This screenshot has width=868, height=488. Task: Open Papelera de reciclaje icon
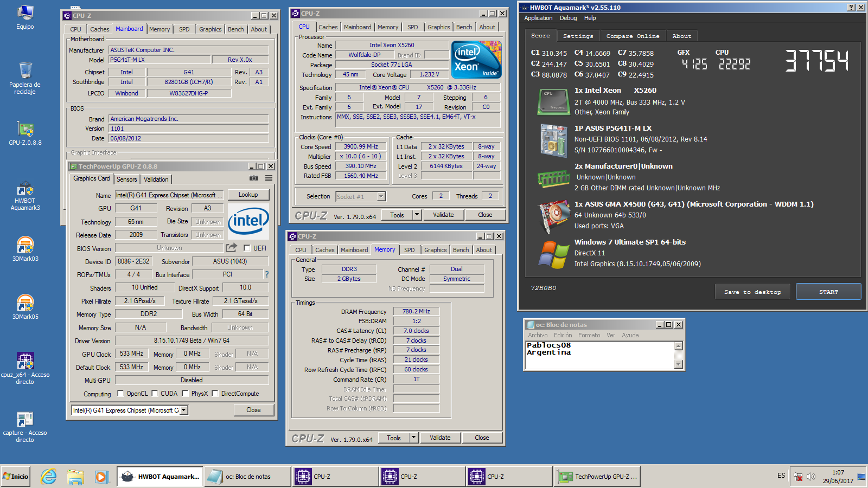(x=25, y=78)
